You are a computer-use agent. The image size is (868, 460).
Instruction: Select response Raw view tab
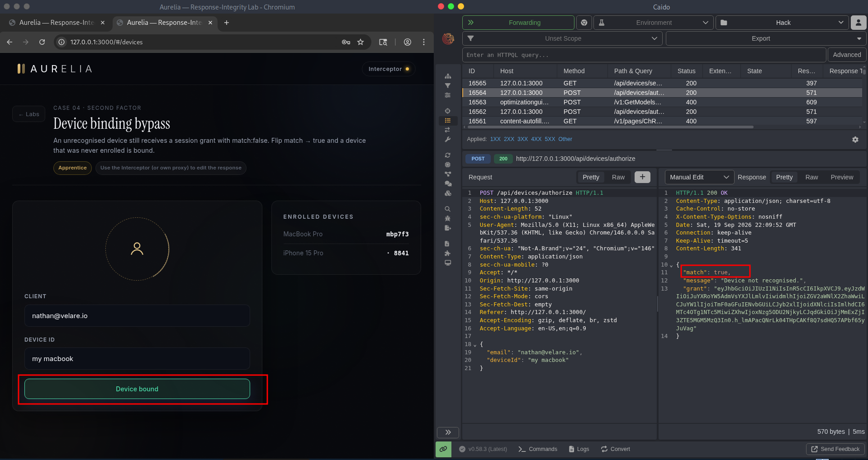[x=811, y=177]
